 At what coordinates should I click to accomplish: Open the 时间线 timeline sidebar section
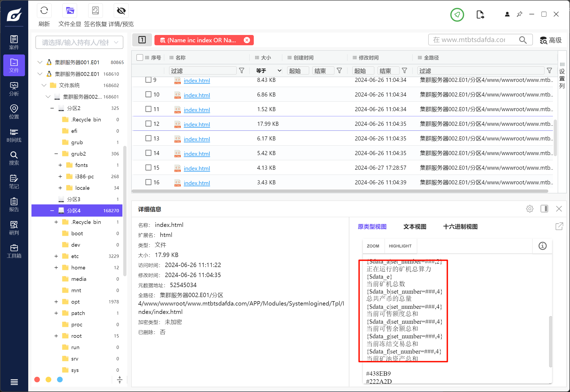click(14, 136)
